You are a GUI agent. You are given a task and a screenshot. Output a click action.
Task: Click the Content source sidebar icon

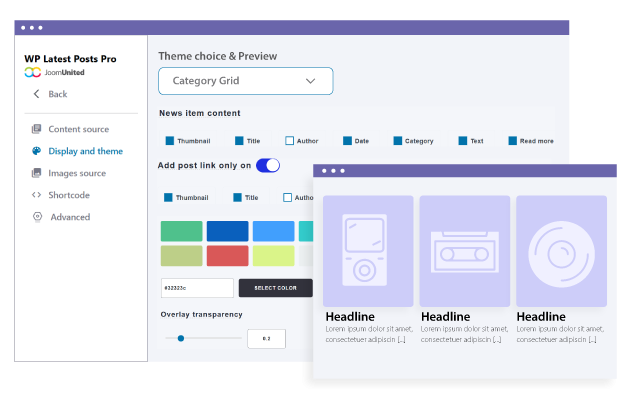37,129
